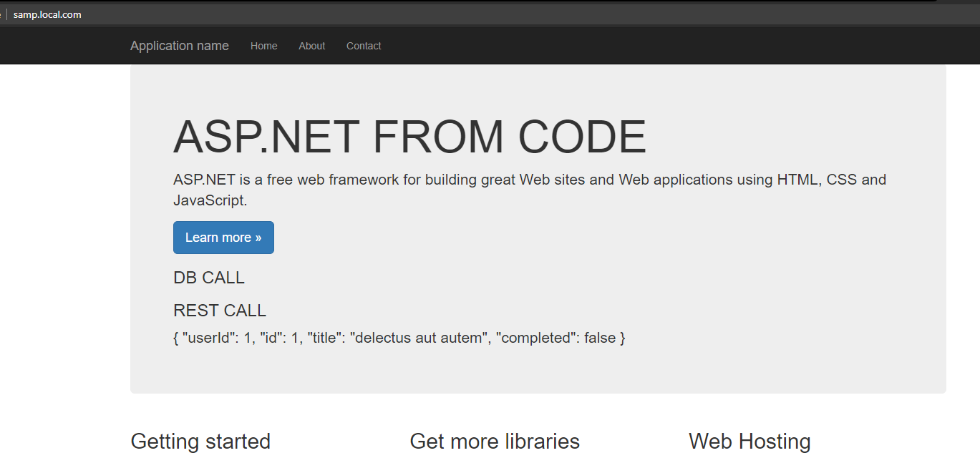The image size is (980, 463).
Task: Click the DB CALL label
Action: click(208, 278)
